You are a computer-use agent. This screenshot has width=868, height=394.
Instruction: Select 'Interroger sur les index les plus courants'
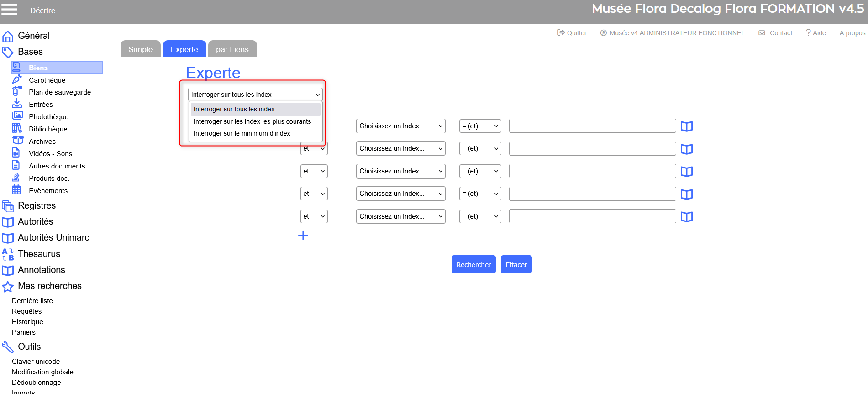coord(252,121)
